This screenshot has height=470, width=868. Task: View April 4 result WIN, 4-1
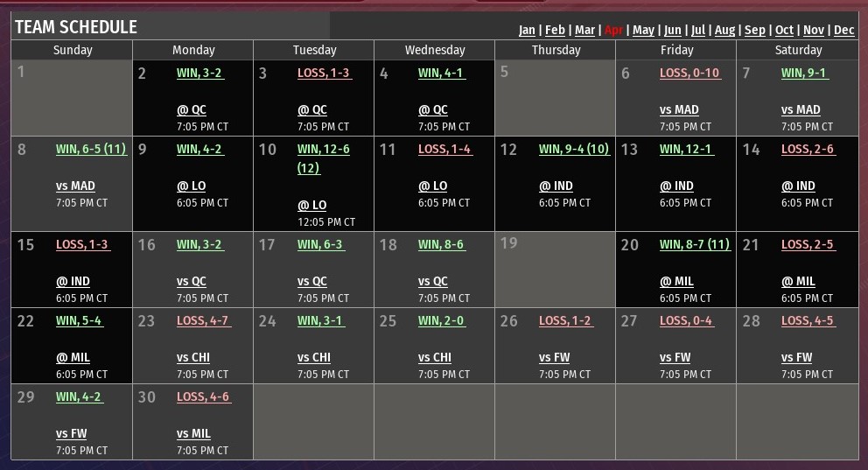(x=441, y=73)
